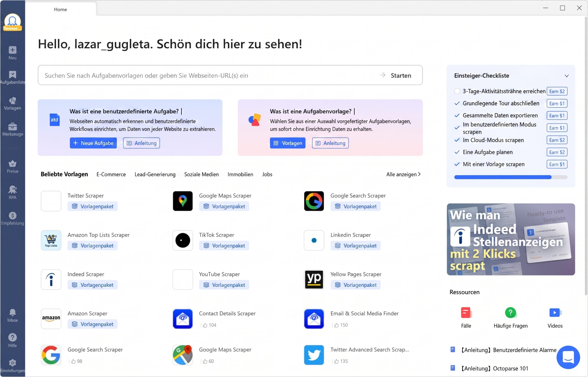Switch to Immobilien tab
The width and height of the screenshot is (588, 377).
point(240,174)
